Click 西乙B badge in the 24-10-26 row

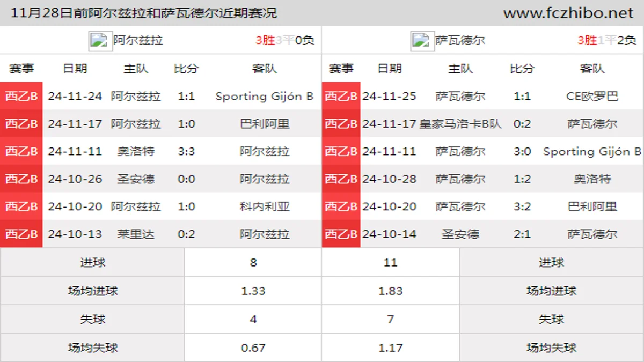click(21, 179)
